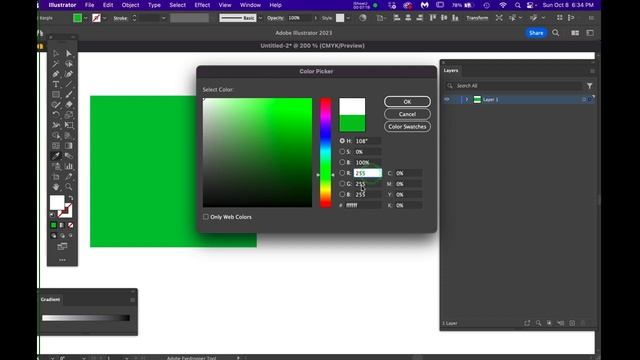Screen dimensions: 640x360
Task: Open the Fill color dropdown in control bar
Action: 86,18
